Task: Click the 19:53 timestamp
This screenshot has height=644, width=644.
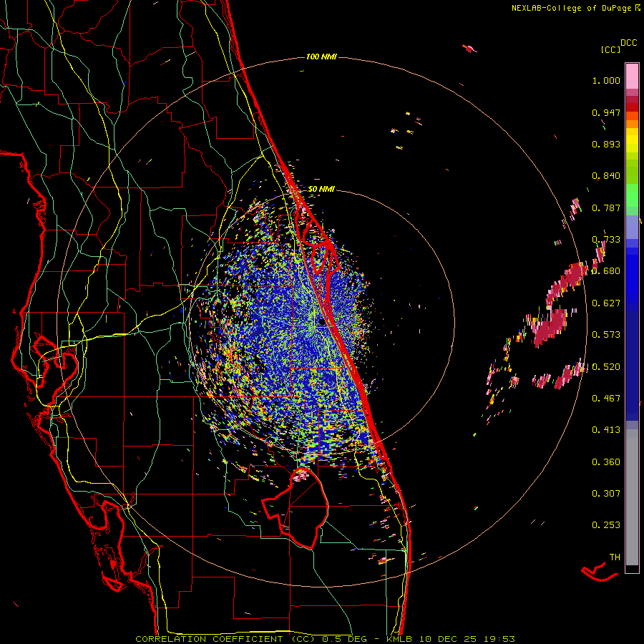Action: pos(499,639)
